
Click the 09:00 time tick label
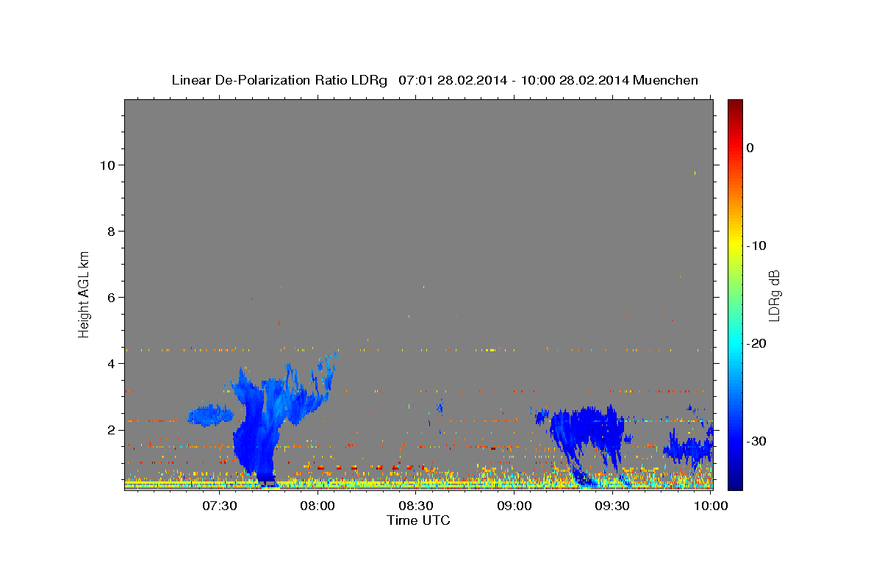coord(514,506)
